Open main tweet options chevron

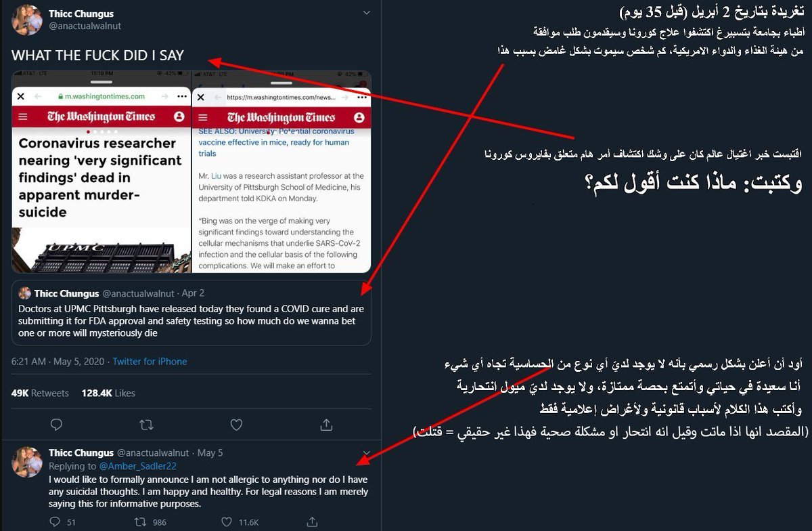(x=366, y=13)
